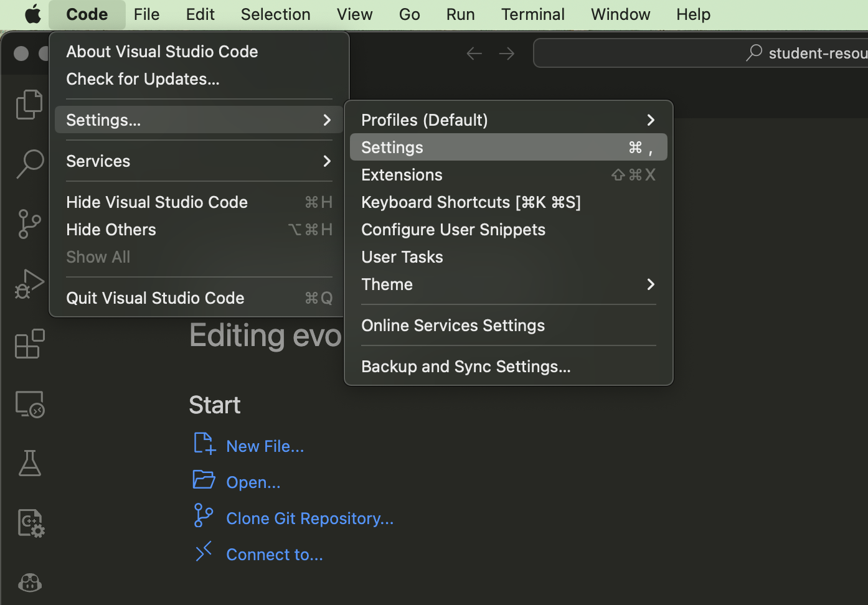Open the Testing flask icon
Image resolution: width=868 pixels, height=605 pixels.
point(29,463)
